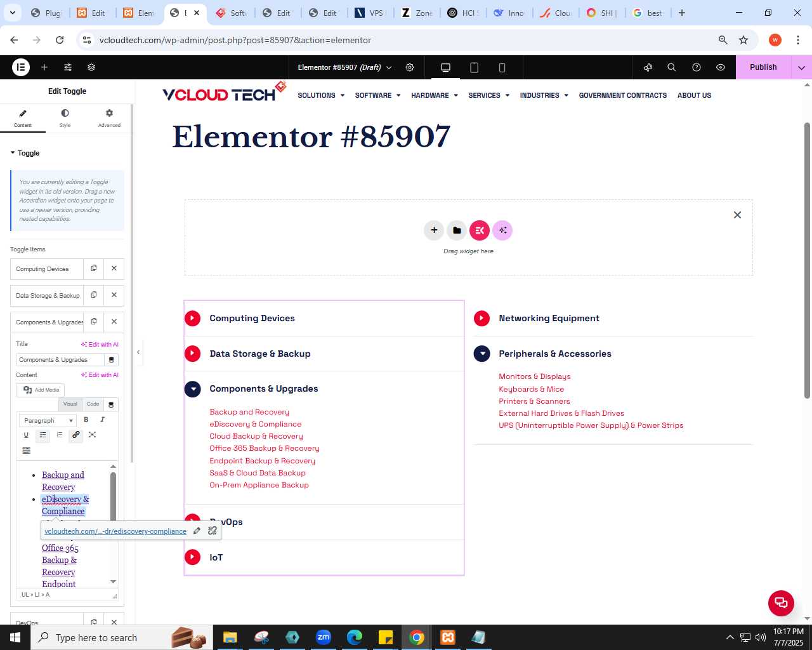The height and width of the screenshot is (650, 812).
Task: Switch editor to Code tab
Action: point(93,404)
